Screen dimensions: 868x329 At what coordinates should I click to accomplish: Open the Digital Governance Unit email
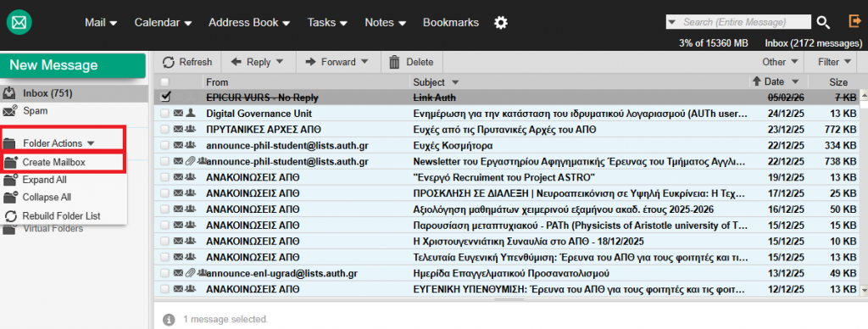point(259,114)
